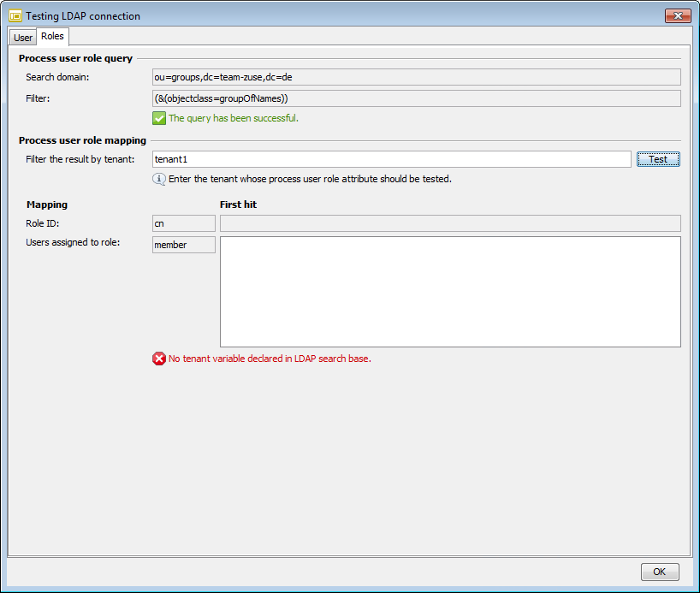Click the Users assigned to role field
The image size is (700, 593).
[183, 242]
